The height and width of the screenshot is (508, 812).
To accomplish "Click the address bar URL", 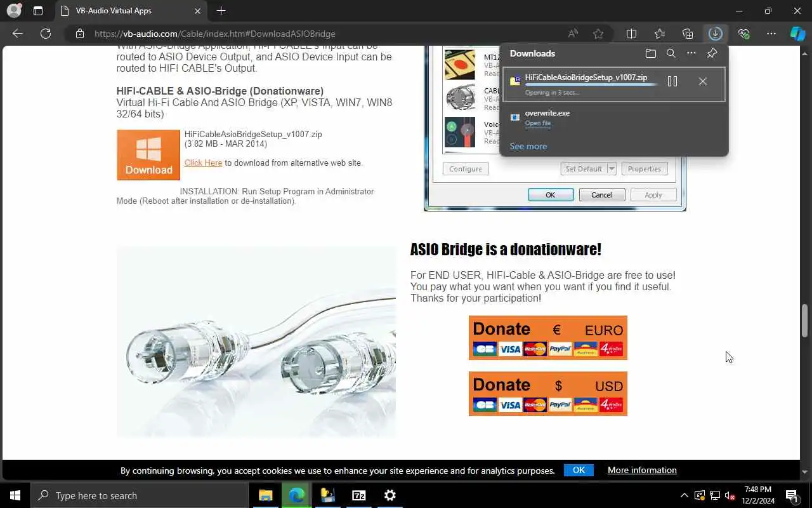I will point(215,34).
